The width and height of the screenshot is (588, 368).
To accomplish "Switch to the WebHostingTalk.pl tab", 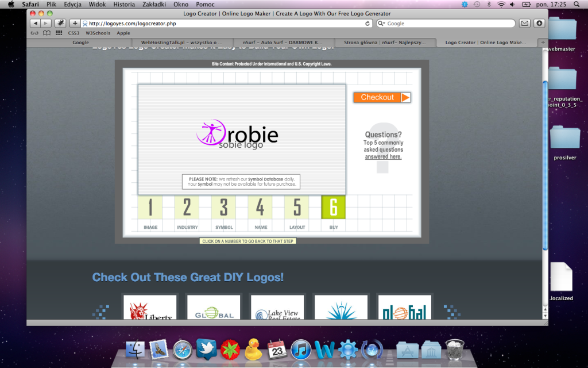I will pyautogui.click(x=181, y=43).
